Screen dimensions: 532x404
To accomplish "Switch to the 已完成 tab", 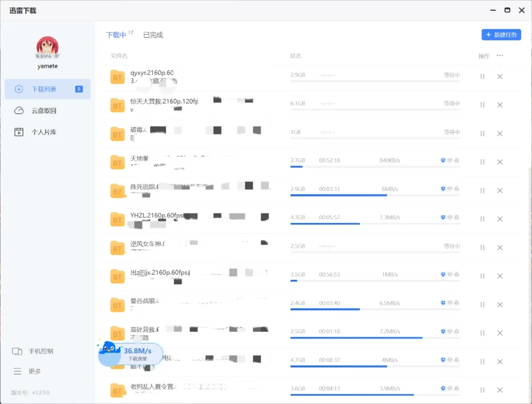I will click(x=153, y=35).
